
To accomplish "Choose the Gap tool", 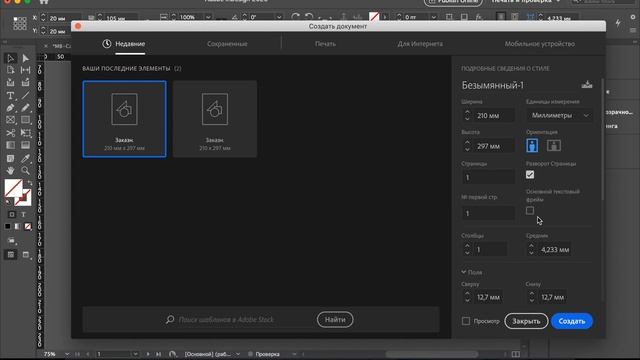I will 25,70.
